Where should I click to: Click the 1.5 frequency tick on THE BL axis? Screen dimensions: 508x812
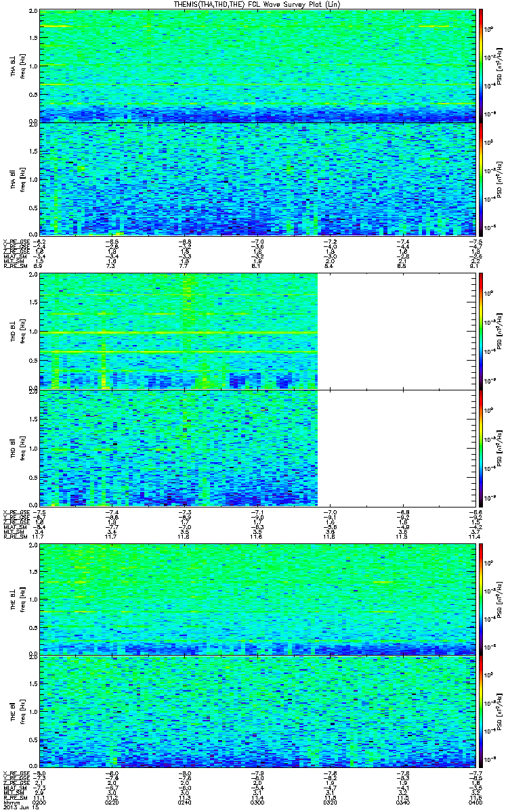[33, 571]
